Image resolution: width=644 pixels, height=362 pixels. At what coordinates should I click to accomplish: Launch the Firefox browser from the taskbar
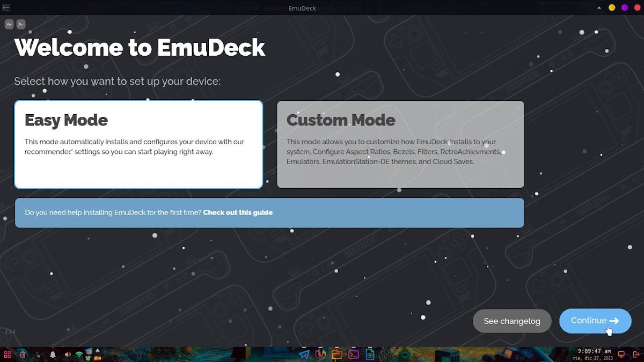pyautogui.click(x=320, y=354)
